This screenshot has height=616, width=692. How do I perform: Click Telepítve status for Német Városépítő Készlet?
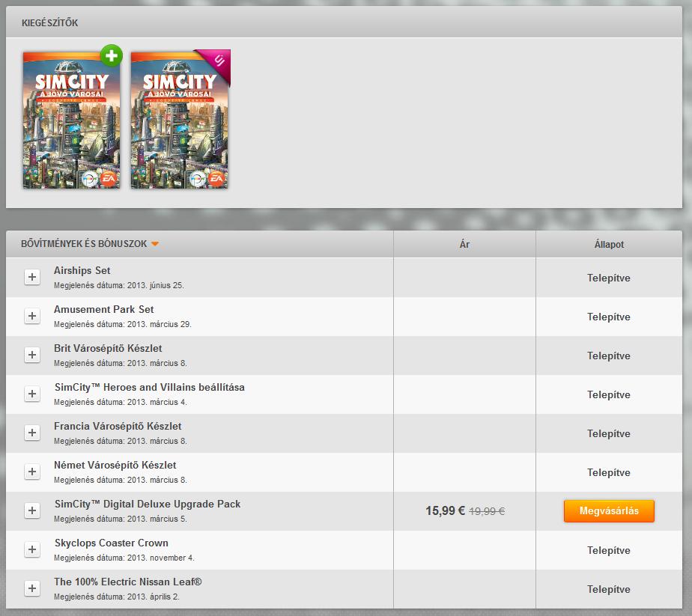click(609, 472)
